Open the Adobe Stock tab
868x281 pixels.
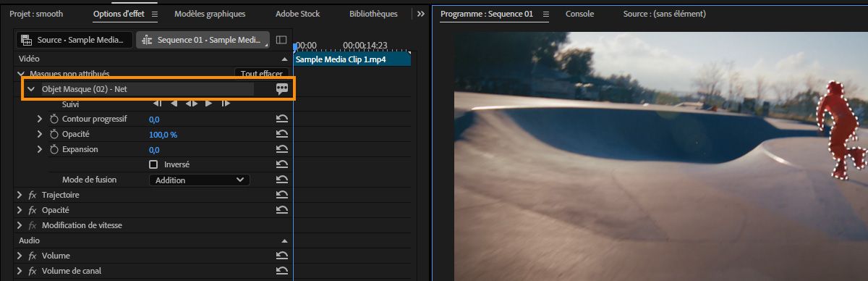coord(297,14)
